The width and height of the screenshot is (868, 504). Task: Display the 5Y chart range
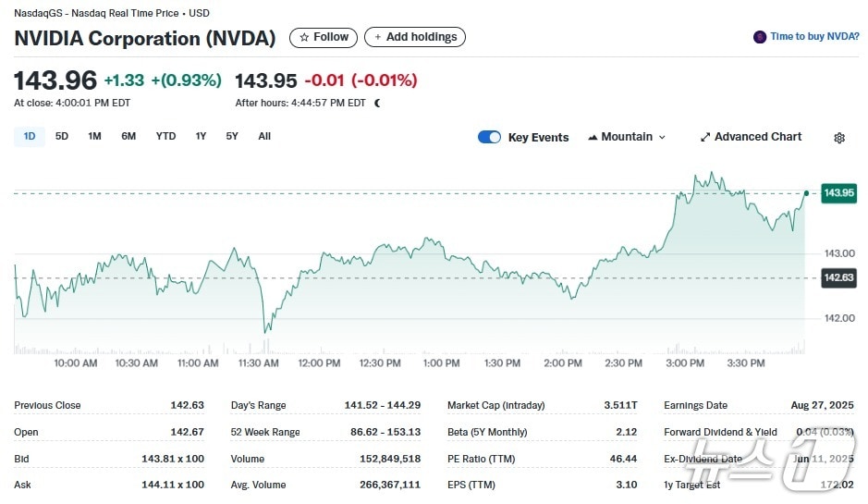coord(232,136)
